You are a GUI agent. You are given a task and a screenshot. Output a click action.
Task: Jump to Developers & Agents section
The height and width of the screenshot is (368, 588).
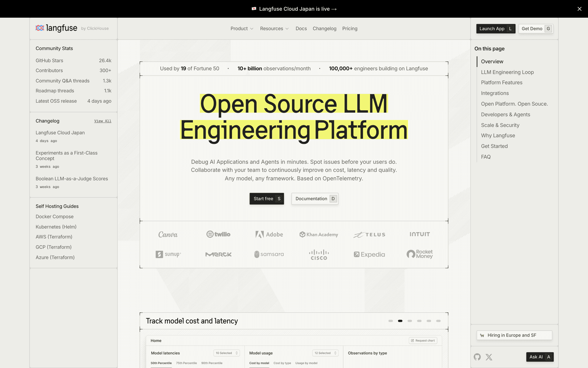(x=505, y=115)
